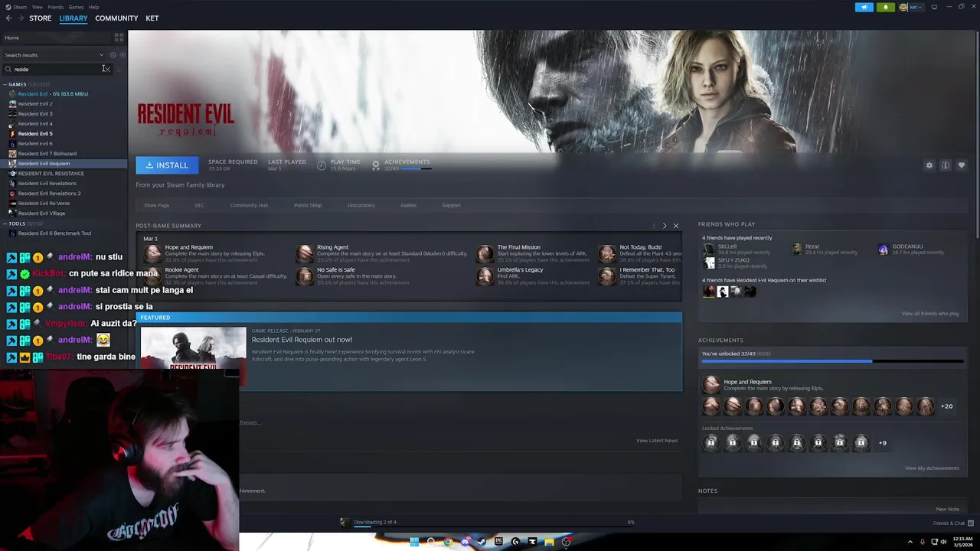The width and height of the screenshot is (980, 551).
Task: Open the recent activity clock filter icon
Action: [113, 55]
